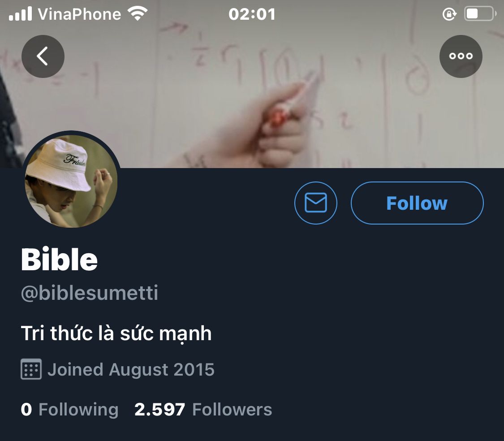This screenshot has width=504, height=441.
Task: Open the three-dot more options menu
Action: point(461,56)
